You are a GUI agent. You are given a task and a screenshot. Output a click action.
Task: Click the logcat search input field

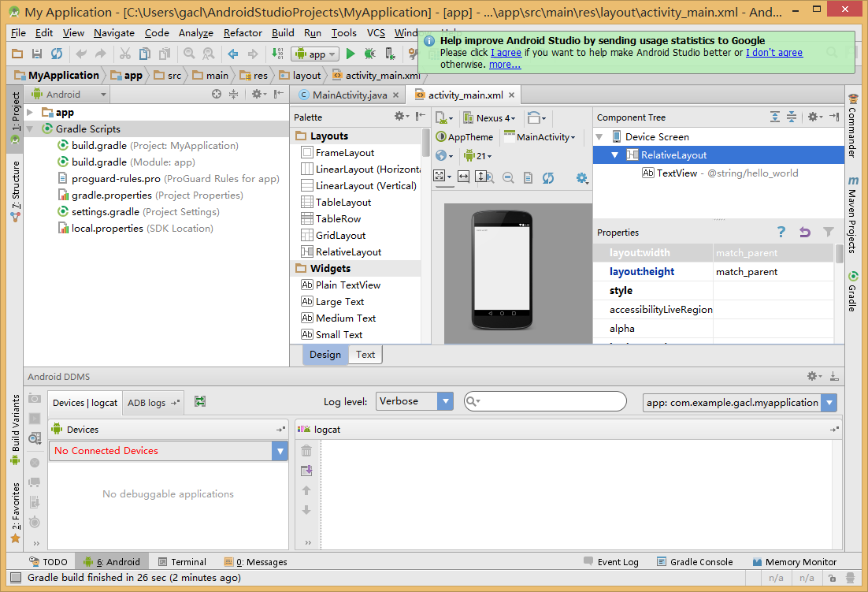[551, 401]
